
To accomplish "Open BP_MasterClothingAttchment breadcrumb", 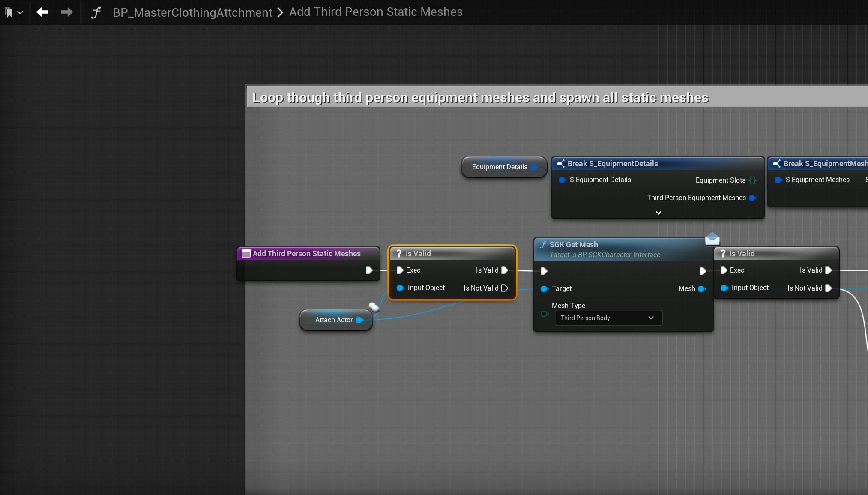I will pos(192,12).
